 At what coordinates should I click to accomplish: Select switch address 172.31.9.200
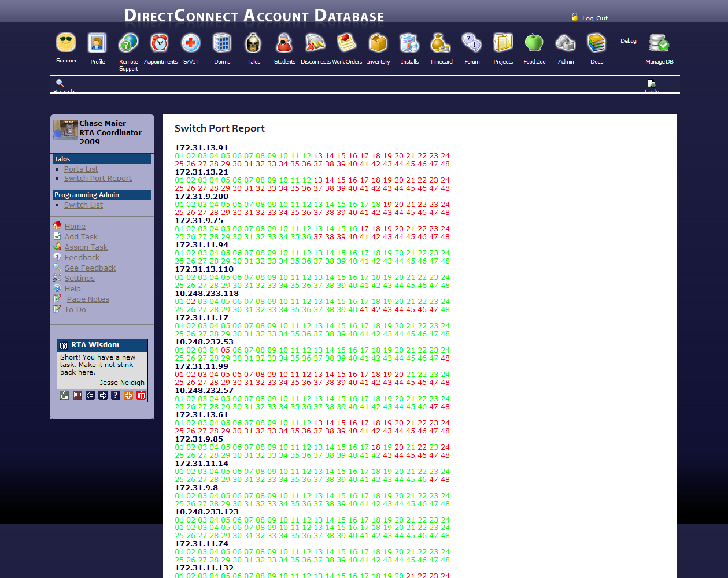[x=201, y=197]
